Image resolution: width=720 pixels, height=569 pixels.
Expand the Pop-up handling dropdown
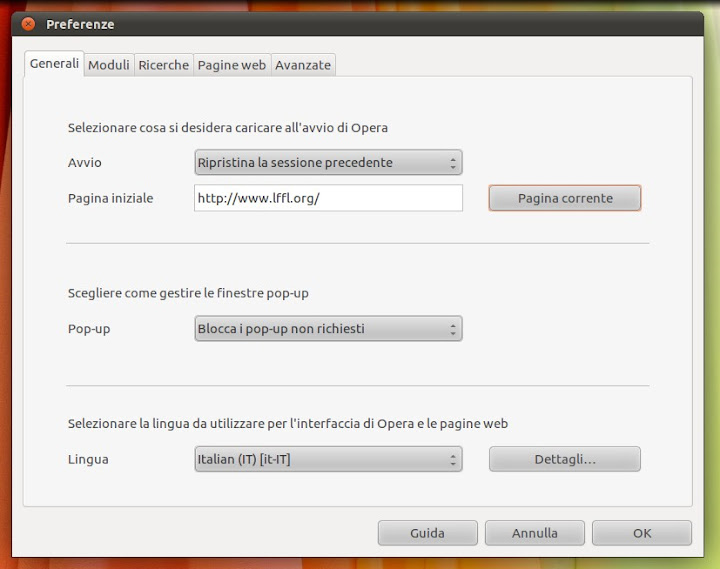[328, 329]
